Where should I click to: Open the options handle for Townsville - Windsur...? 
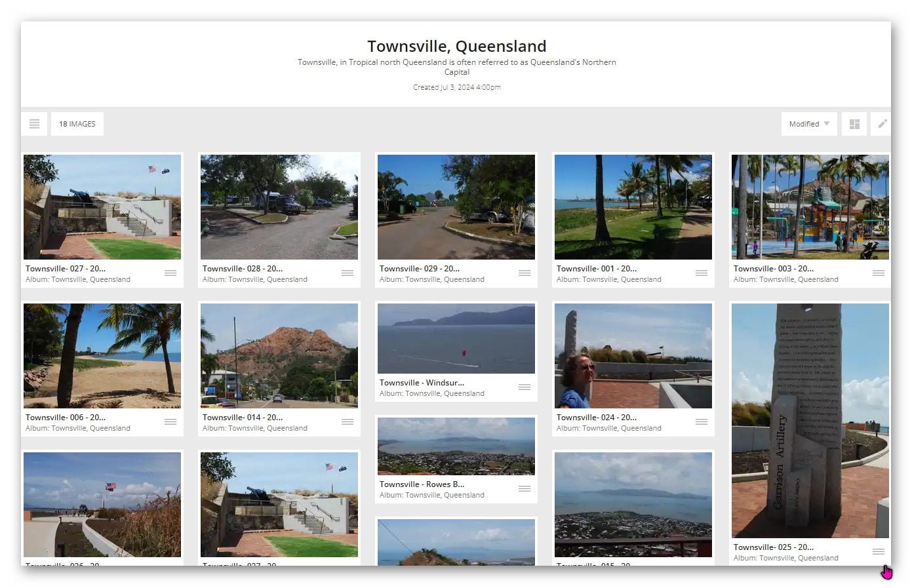(x=525, y=387)
